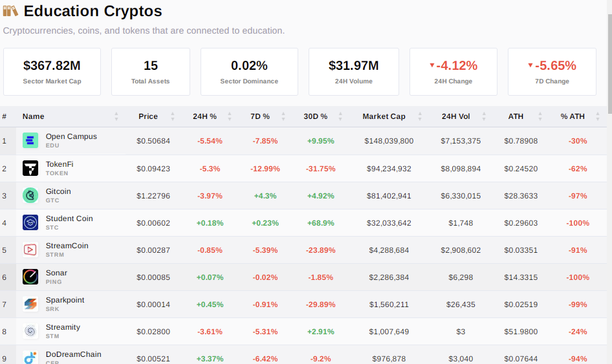Click Student Coin 24H volume $1,748
Image resolution: width=612 pixels, height=364 pixels.
tap(461, 223)
